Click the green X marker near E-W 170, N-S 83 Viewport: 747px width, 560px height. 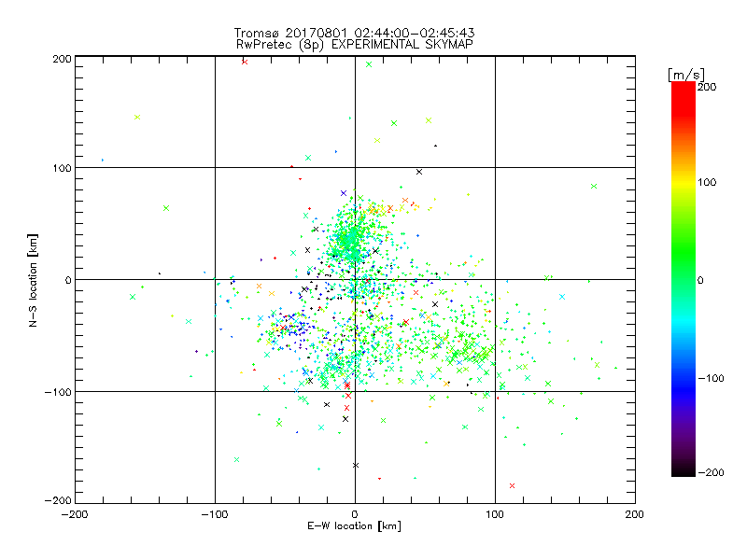594,186
